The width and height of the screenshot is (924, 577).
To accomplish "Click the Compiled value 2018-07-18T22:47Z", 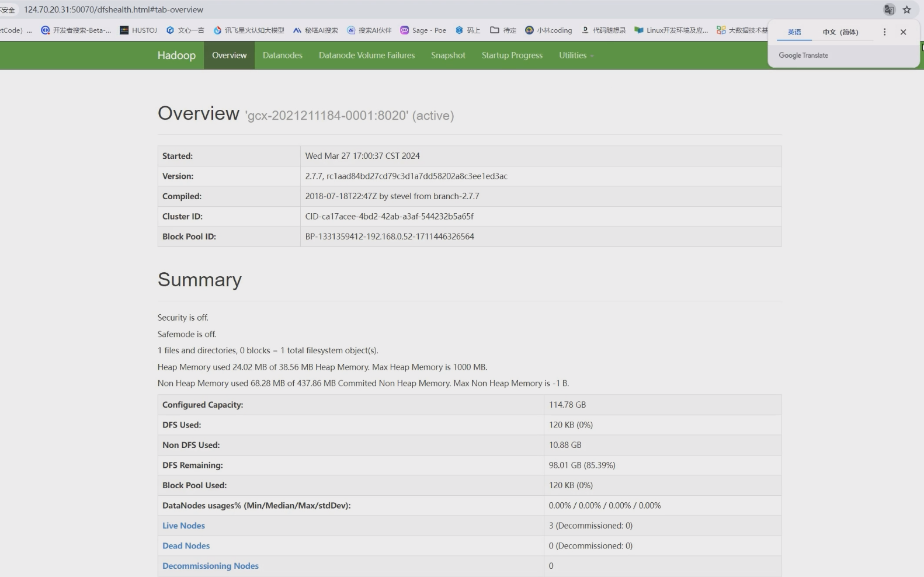I will tap(392, 196).
